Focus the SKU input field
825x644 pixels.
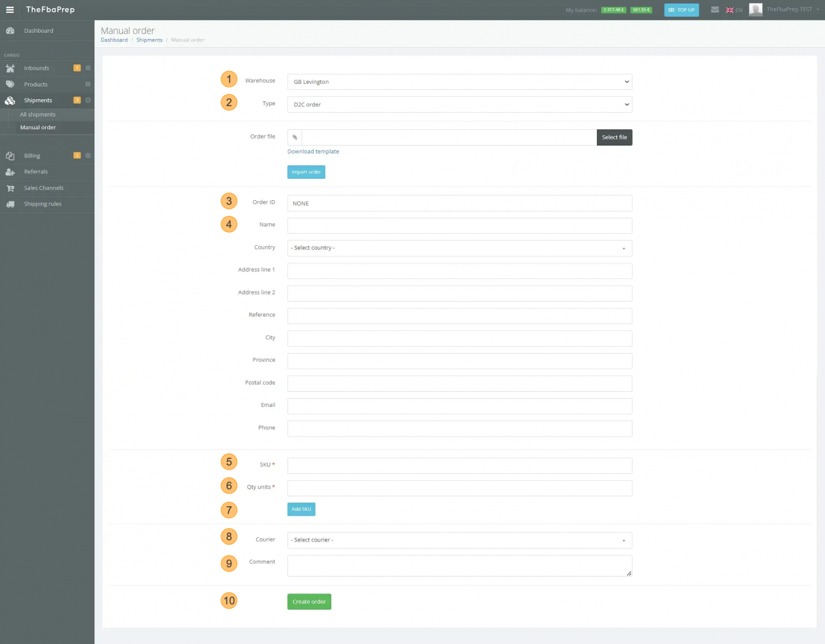pyautogui.click(x=459, y=465)
